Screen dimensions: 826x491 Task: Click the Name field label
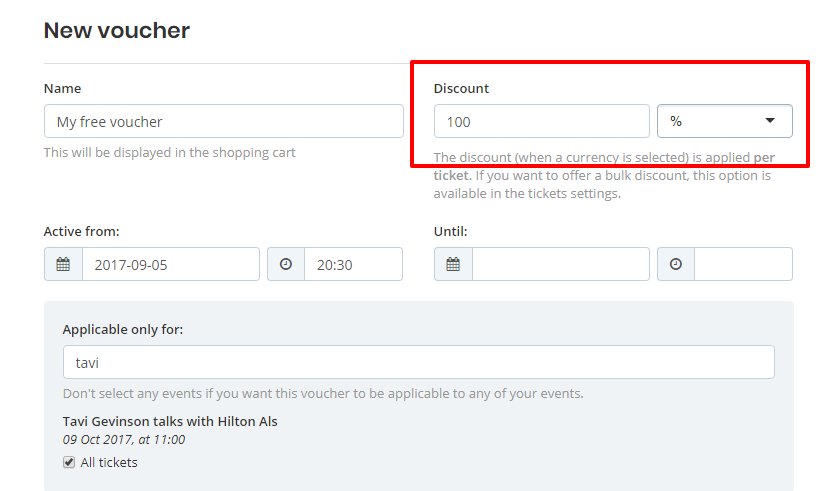pos(63,88)
